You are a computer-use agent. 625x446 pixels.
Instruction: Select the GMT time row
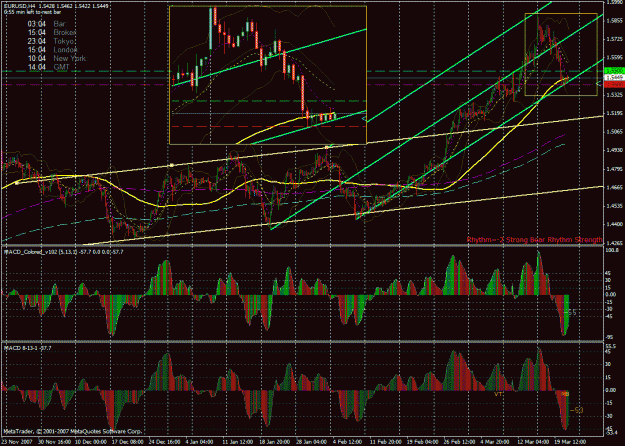tap(48, 67)
